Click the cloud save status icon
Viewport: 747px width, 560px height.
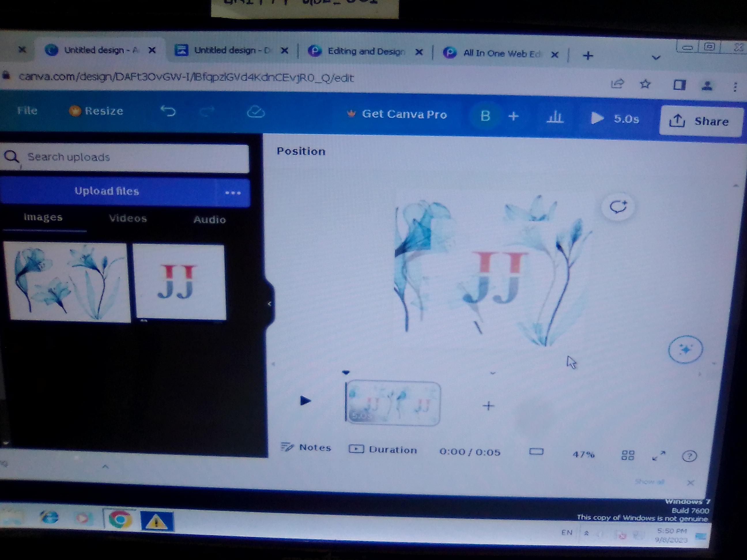(x=256, y=112)
